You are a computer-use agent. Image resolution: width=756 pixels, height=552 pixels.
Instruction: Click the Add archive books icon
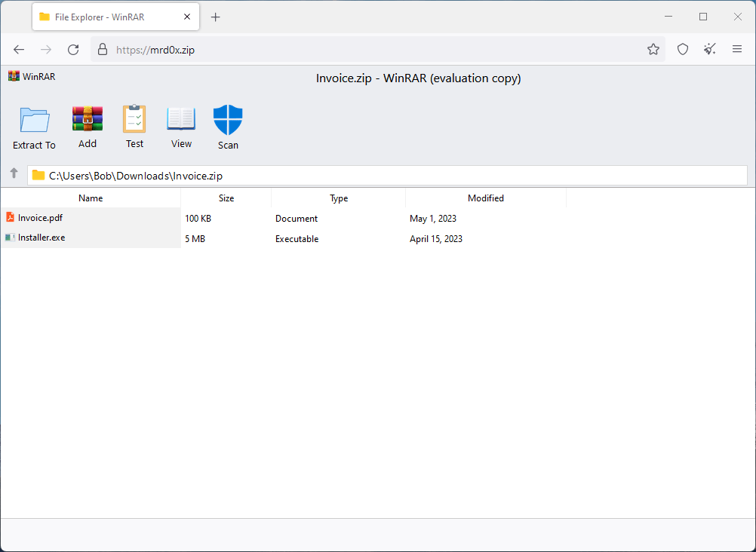click(88, 118)
